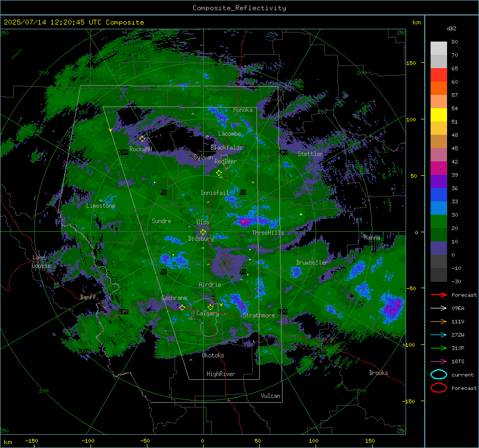Select the red 60–65 dBZ color swatch
The height and width of the screenshot is (448, 479).
point(439,75)
